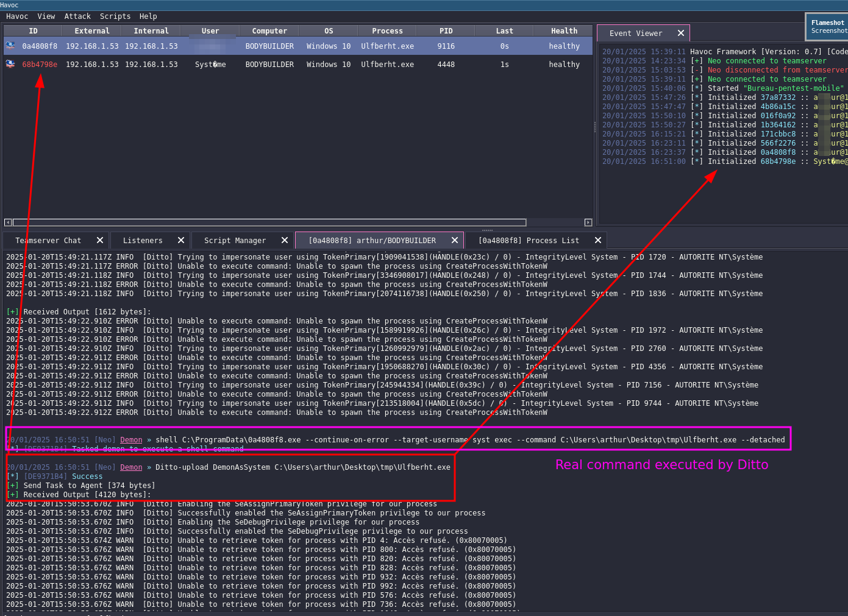Sort sessions by Last column header

(x=505, y=31)
